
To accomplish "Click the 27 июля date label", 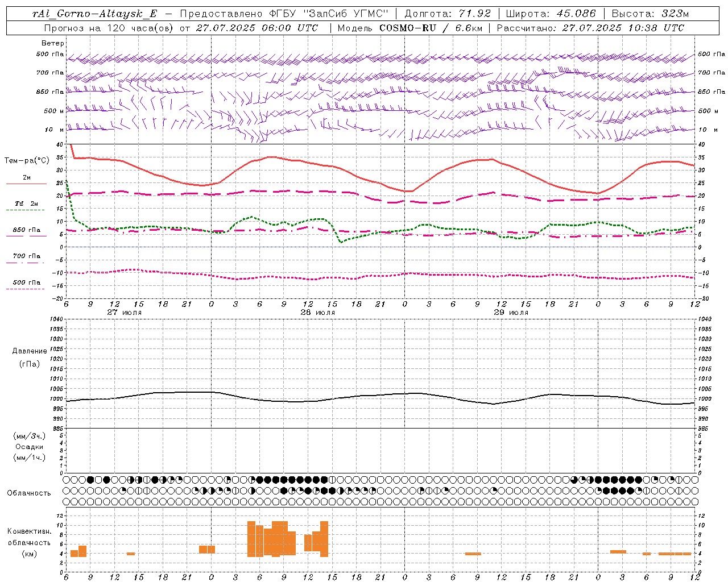I will pyautogui.click(x=125, y=313).
